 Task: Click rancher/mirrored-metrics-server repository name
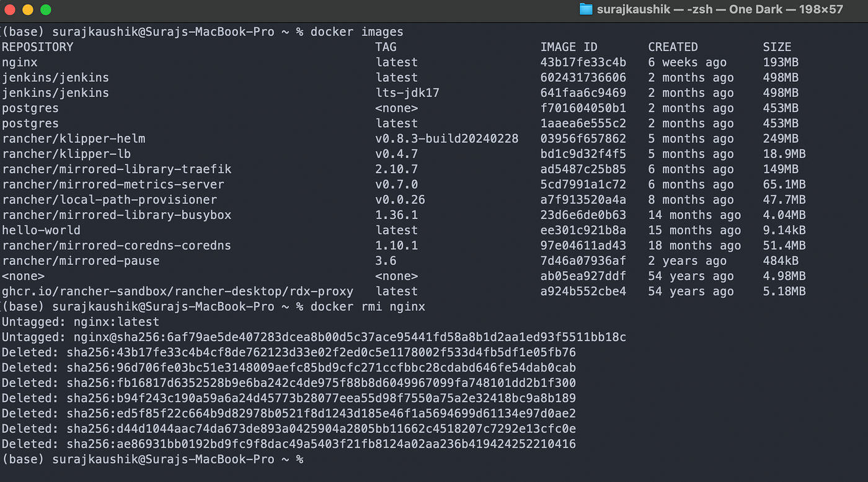[113, 185]
